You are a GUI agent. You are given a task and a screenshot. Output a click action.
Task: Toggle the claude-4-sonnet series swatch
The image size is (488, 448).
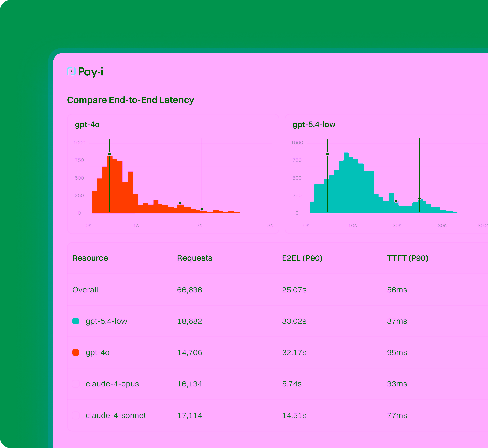76,416
